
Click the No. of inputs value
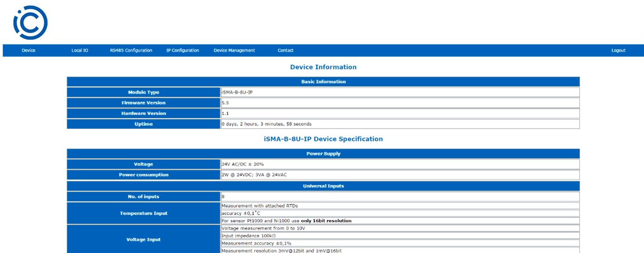[x=223, y=197]
